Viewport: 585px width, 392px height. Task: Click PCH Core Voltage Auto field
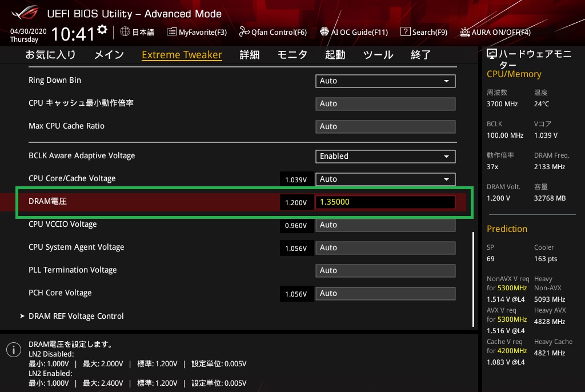point(386,294)
